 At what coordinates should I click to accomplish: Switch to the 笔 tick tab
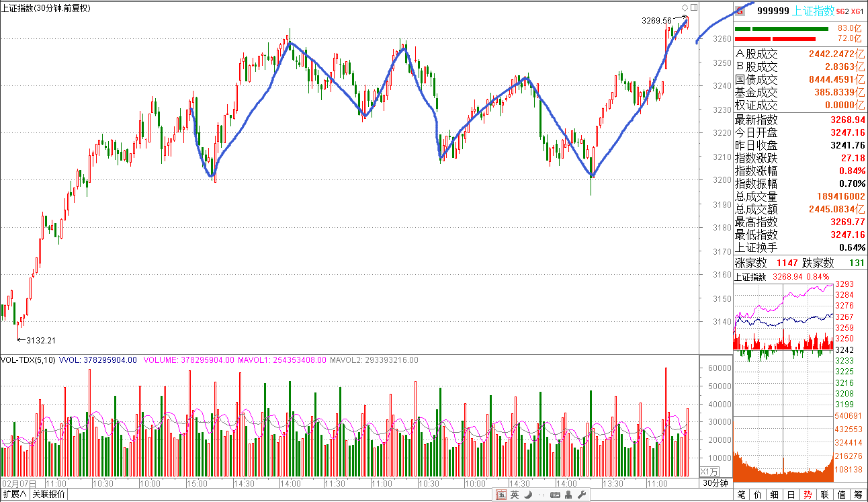click(x=741, y=495)
